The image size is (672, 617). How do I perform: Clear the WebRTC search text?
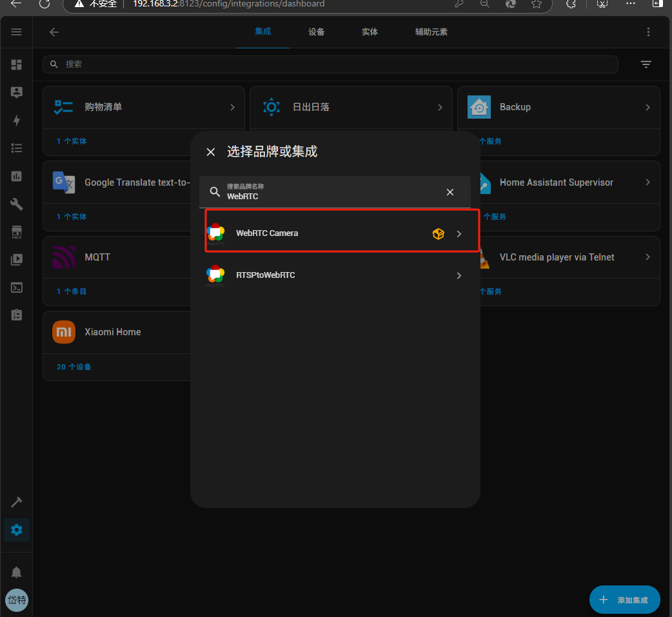[450, 192]
